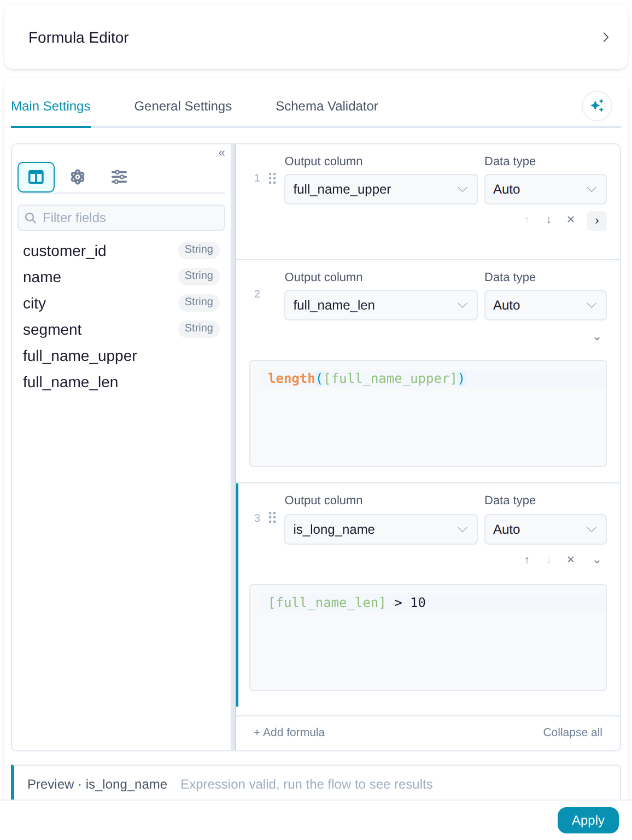Open General Settings tab
632x840 pixels.
(x=183, y=106)
